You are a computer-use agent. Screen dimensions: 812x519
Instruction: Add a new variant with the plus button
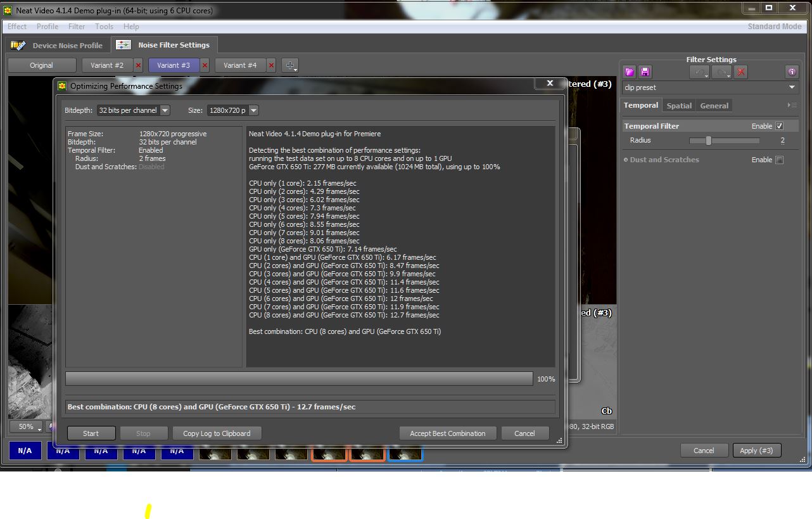tap(289, 65)
